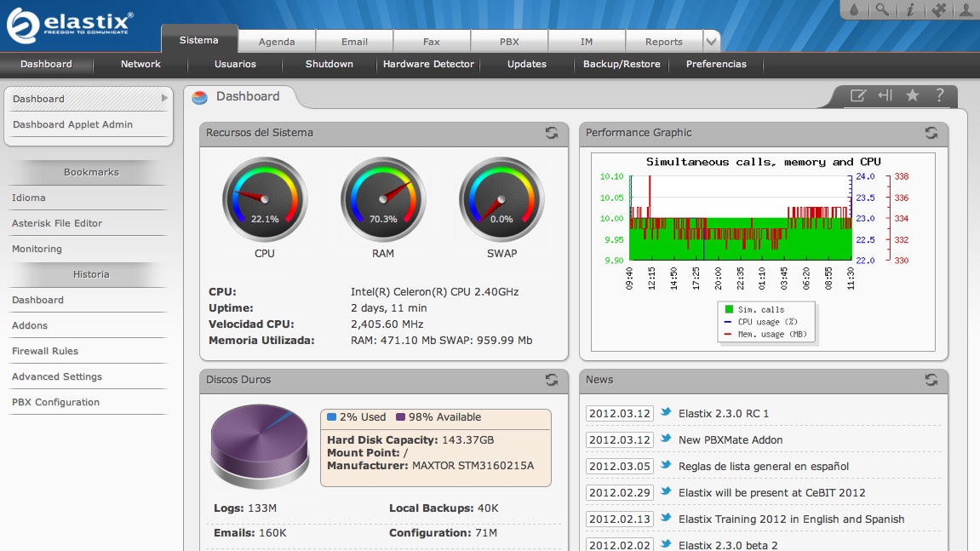Viewport: 980px width, 551px height.
Task: Open the New PBXMate Addon news link
Action: (731, 439)
